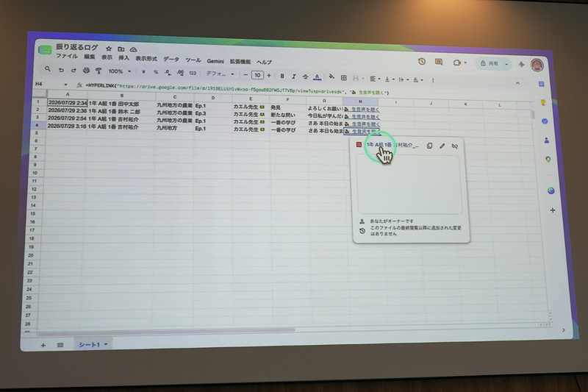This screenshot has width=588, height=392.
Task: Open the H4 name box dropdown
Action: coord(65,85)
